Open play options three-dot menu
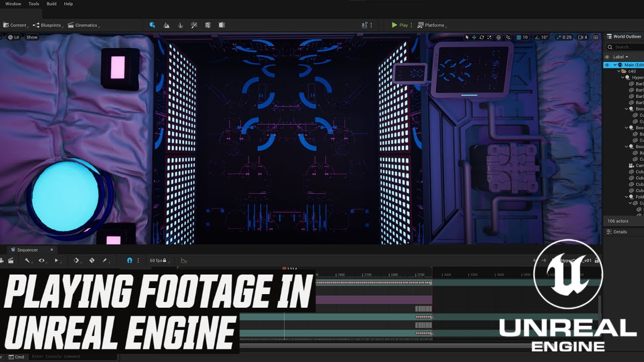Screen dimensions: 644x362 click(x=412, y=25)
